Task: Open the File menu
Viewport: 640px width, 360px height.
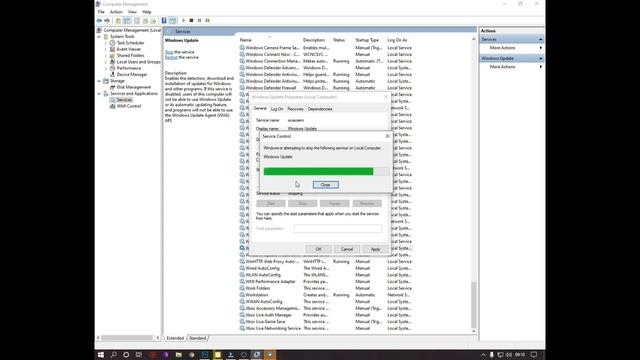Action: [101, 12]
